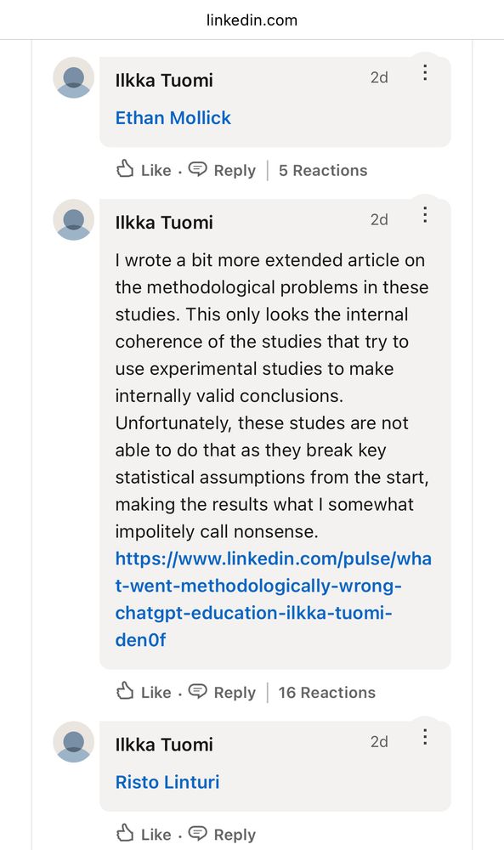Follow the linkedin.com/pulse article URL
This screenshot has width=504, height=850.
tap(273, 599)
